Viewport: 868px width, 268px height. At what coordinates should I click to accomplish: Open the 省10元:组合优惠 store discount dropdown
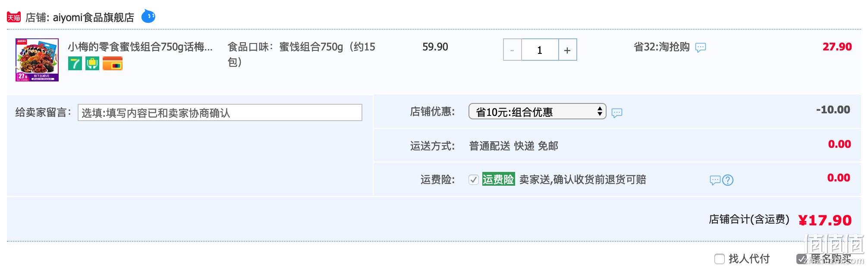[x=538, y=112]
